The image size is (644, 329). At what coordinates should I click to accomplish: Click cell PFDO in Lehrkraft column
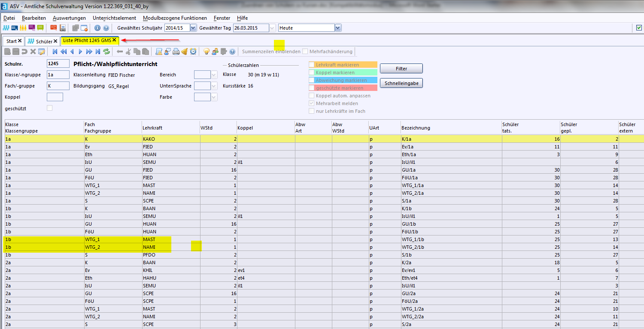pyautogui.click(x=170, y=255)
